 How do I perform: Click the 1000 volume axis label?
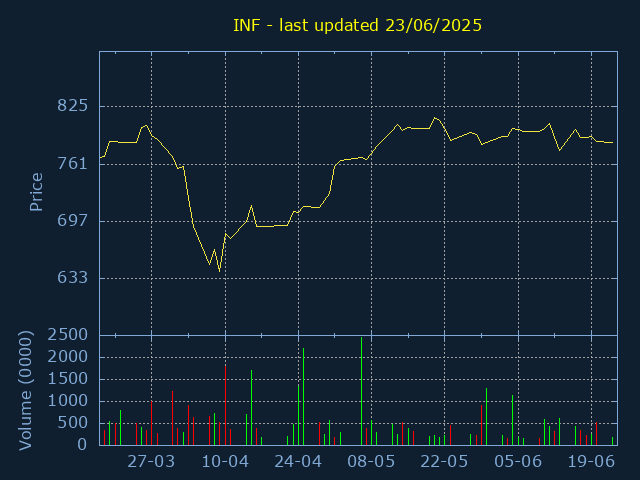(68, 401)
